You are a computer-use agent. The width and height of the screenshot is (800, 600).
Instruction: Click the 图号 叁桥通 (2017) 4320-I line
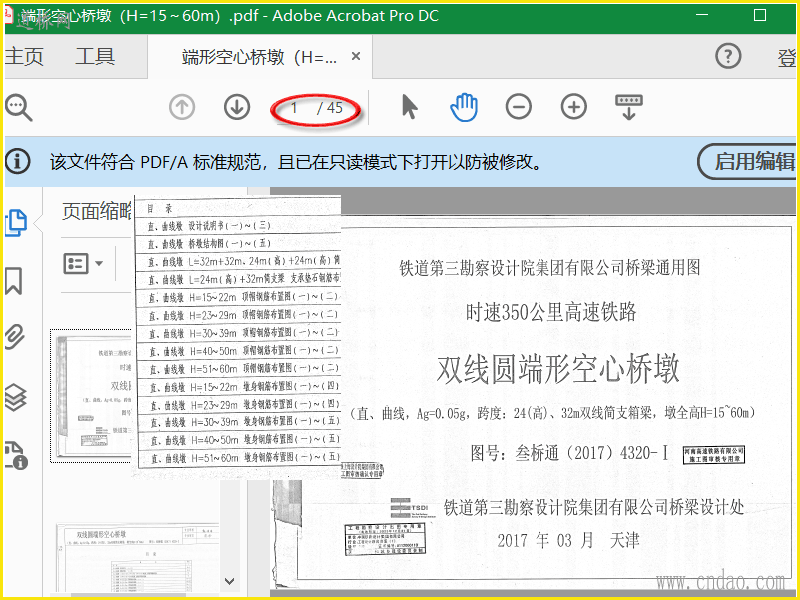[569, 453]
